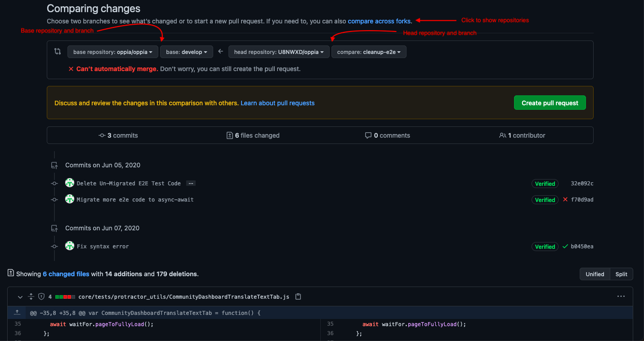Open the file options three-dot menu
This screenshot has width=644, height=341.
pos(621,297)
